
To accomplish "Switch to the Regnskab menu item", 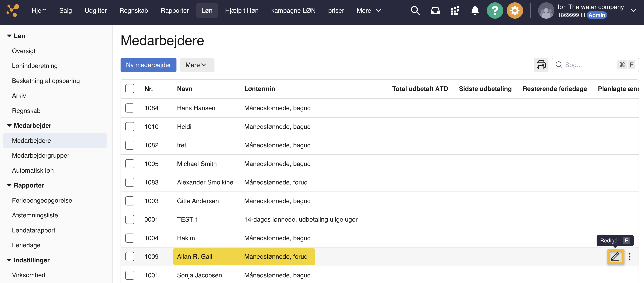I will pyautogui.click(x=134, y=11).
